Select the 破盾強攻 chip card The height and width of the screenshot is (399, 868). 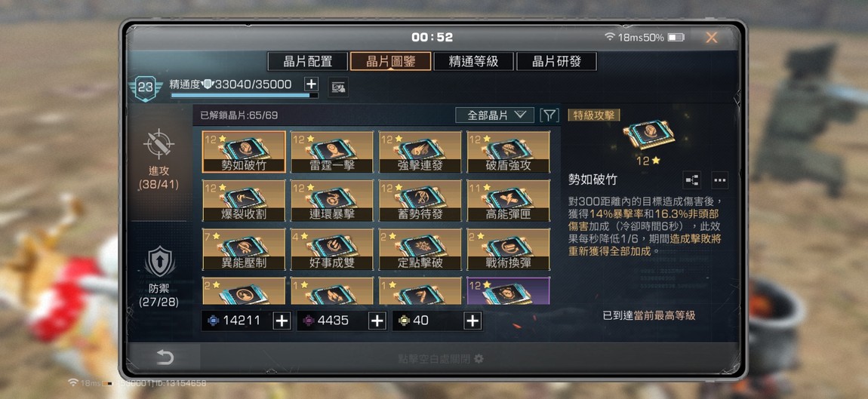[508, 152]
